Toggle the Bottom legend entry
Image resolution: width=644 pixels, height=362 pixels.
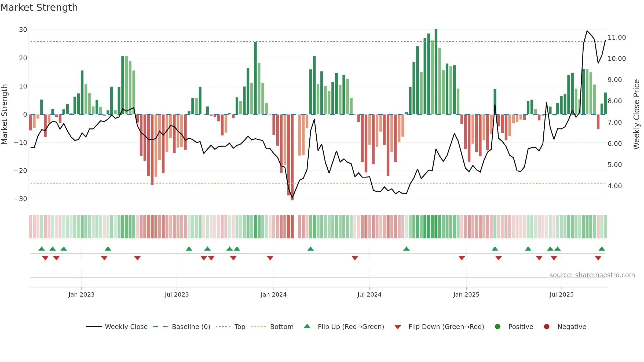[x=272, y=327]
